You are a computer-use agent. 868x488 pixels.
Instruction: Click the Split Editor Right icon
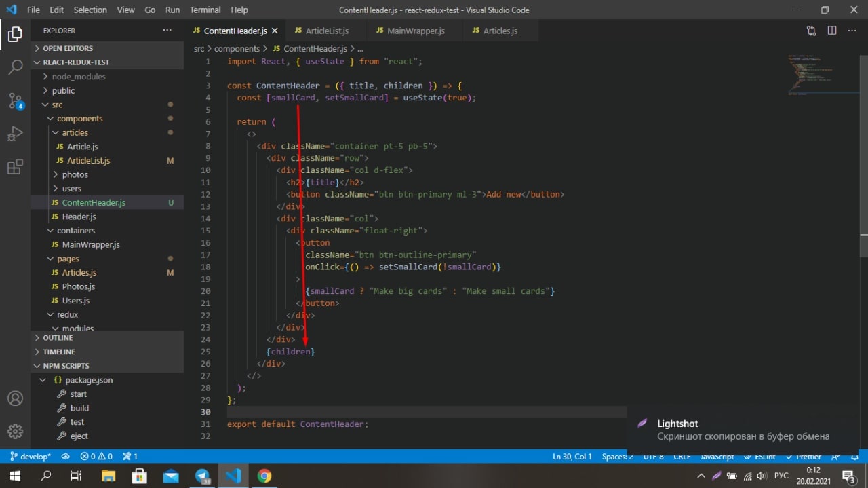pyautogui.click(x=832, y=31)
